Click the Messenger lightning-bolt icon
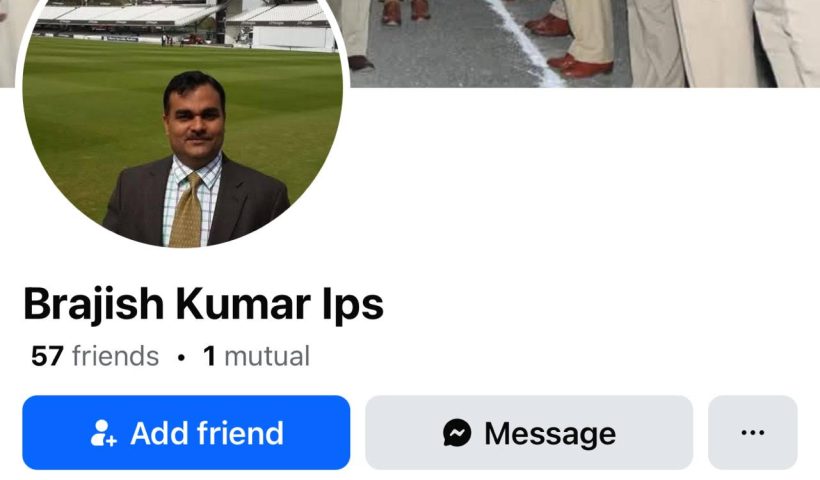This screenshot has width=820, height=480. coord(457,433)
